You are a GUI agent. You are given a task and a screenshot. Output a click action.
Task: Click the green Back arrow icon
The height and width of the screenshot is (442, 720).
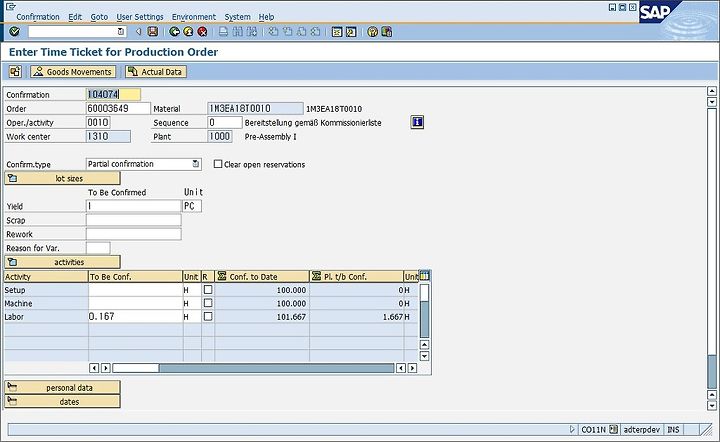click(174, 32)
